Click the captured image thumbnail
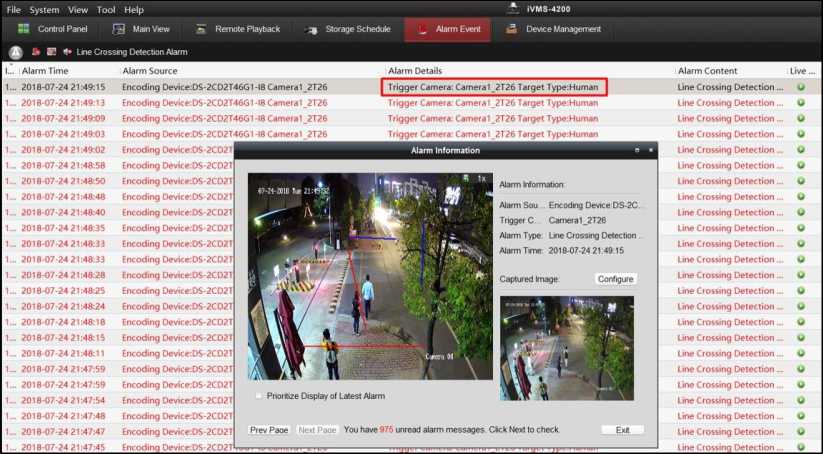This screenshot has height=454, width=823. point(566,348)
